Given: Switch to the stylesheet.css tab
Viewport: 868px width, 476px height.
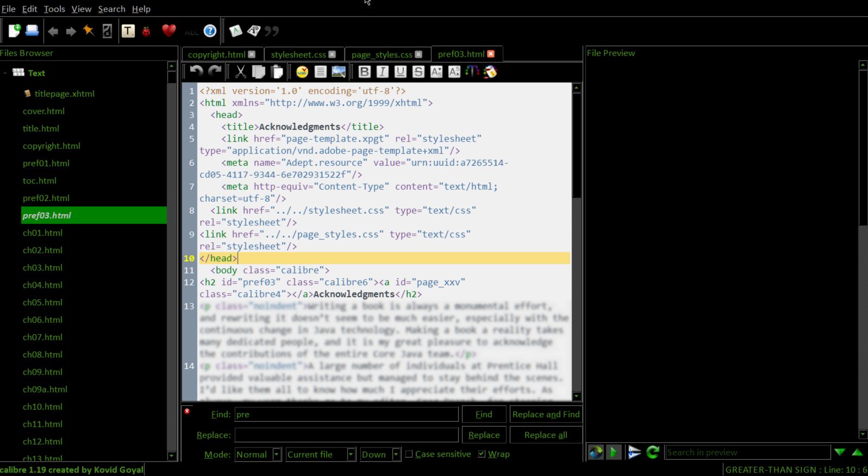Looking at the screenshot, I should tap(298, 54).
